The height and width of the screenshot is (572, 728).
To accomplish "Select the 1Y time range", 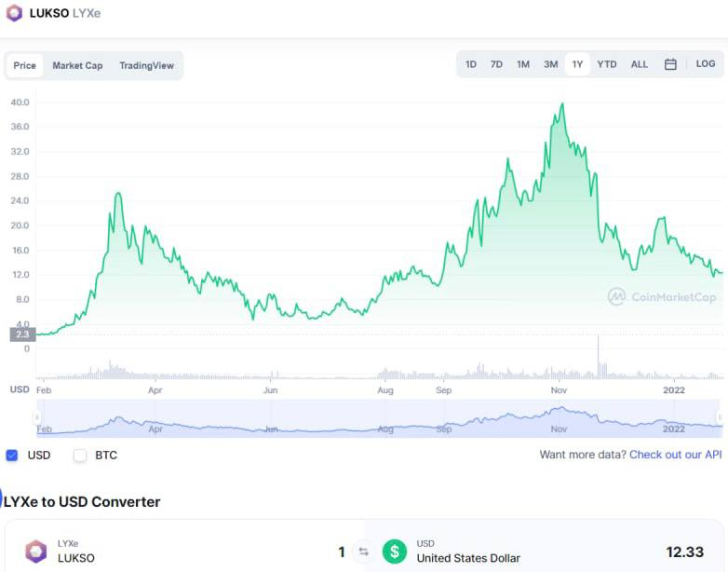I will [x=577, y=64].
